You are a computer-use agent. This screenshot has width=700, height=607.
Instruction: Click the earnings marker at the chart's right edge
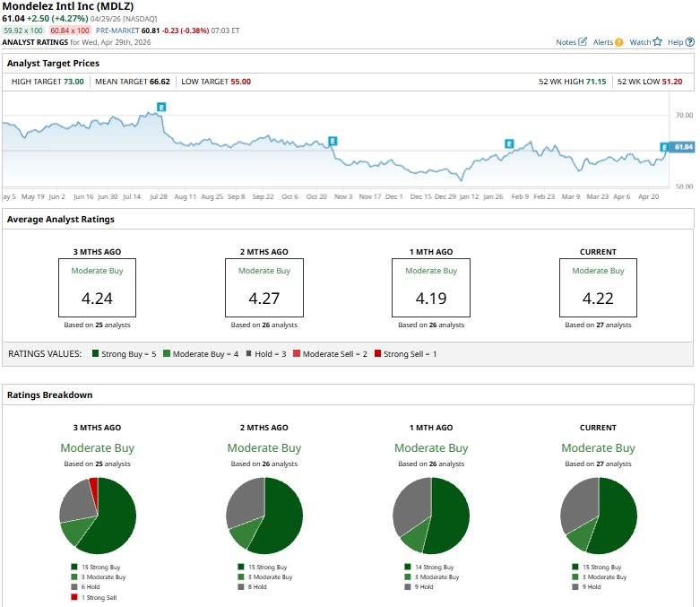[x=664, y=147]
